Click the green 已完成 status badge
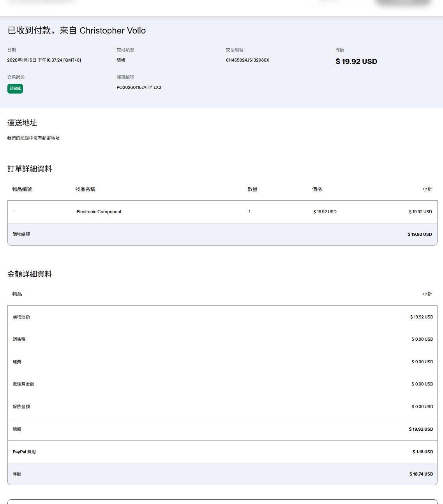 (x=15, y=88)
